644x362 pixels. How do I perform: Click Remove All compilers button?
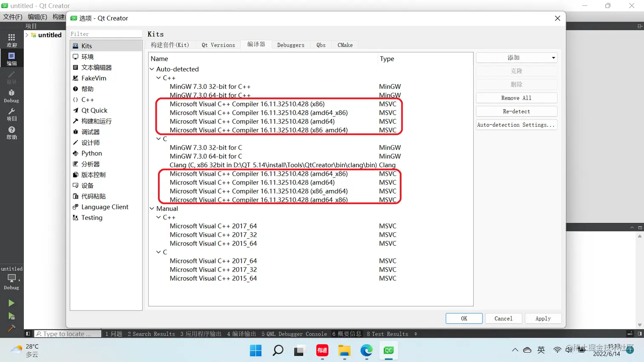(516, 98)
